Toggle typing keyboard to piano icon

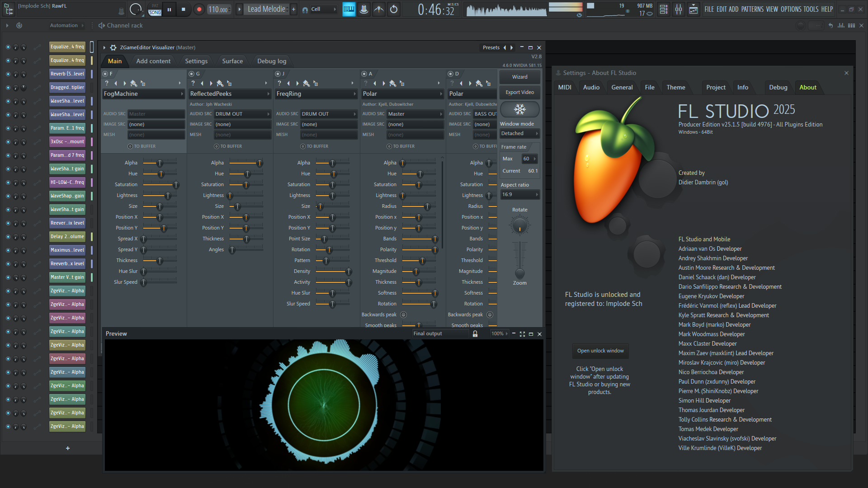coord(349,9)
